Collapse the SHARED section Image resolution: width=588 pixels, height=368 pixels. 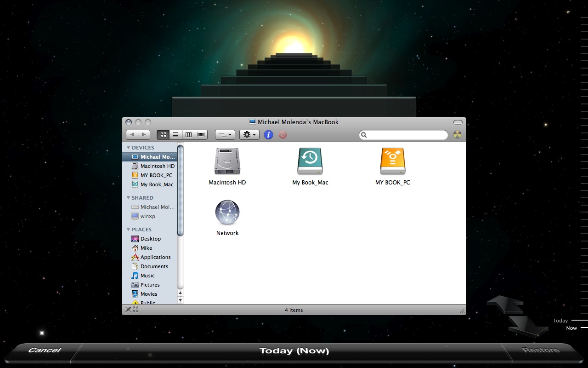129,198
